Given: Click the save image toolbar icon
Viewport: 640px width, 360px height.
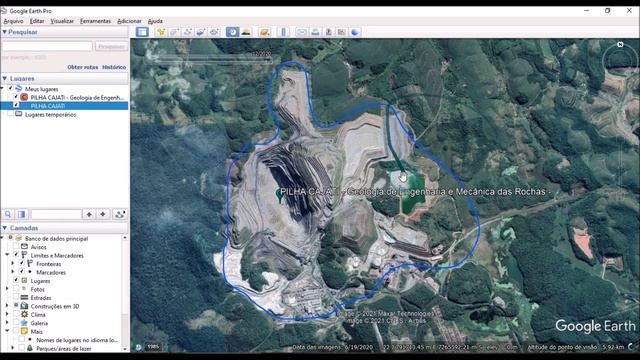Looking at the screenshot, I should click(328, 32).
